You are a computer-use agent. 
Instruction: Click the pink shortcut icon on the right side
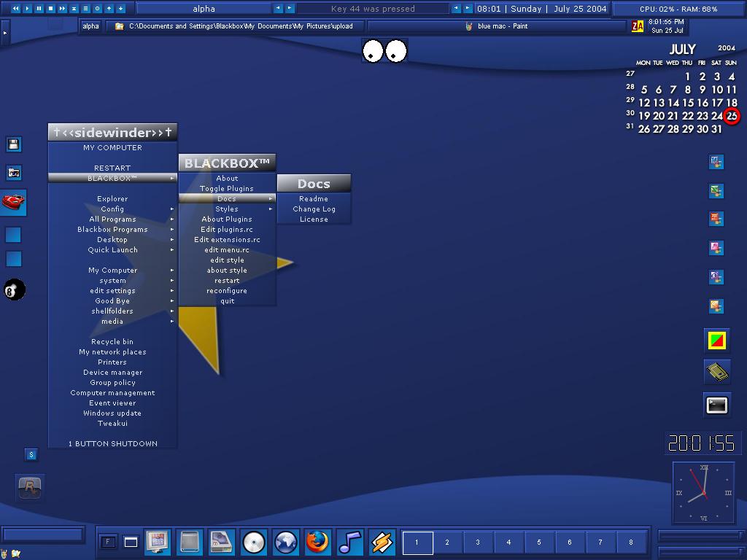(x=716, y=248)
